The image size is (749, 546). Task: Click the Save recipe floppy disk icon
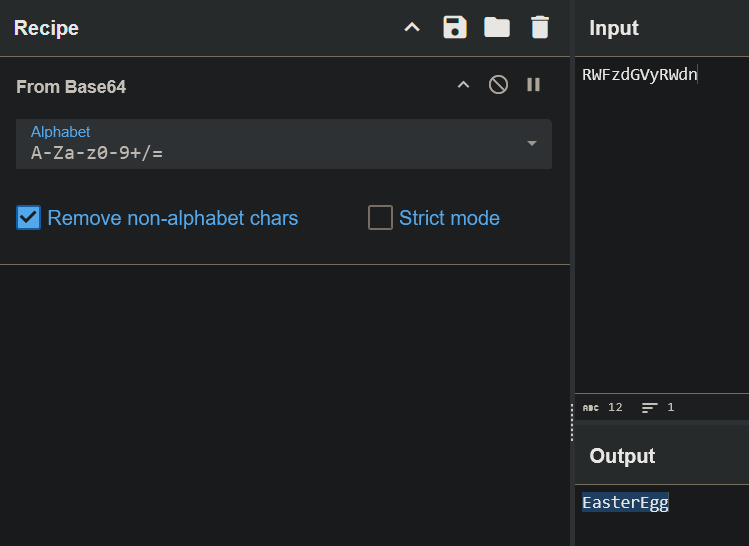click(x=455, y=27)
